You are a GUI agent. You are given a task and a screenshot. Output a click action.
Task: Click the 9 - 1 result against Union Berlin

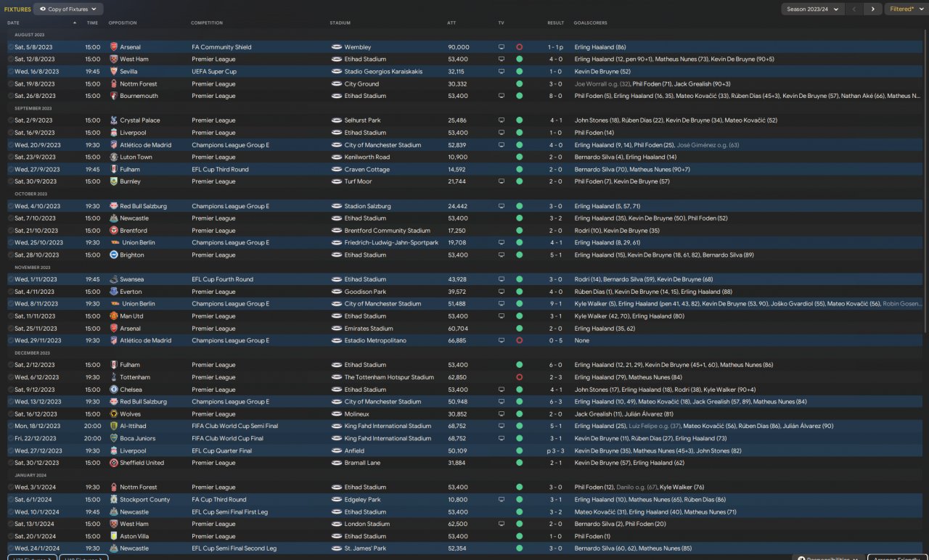(556, 304)
